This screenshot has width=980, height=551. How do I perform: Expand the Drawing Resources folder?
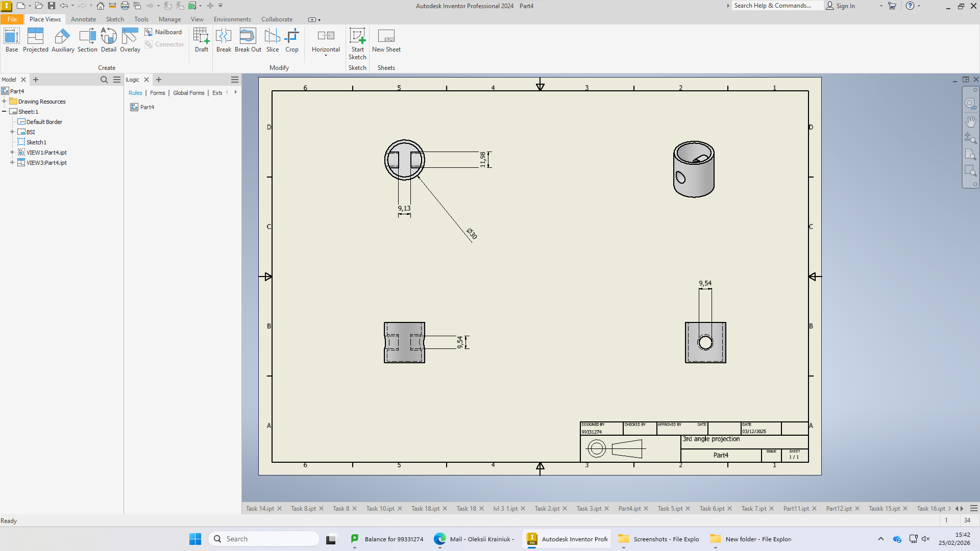click(x=4, y=101)
